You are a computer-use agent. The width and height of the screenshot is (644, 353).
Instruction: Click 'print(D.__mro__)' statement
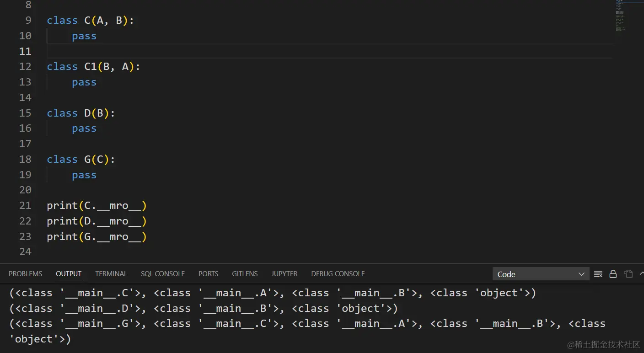[x=97, y=221]
